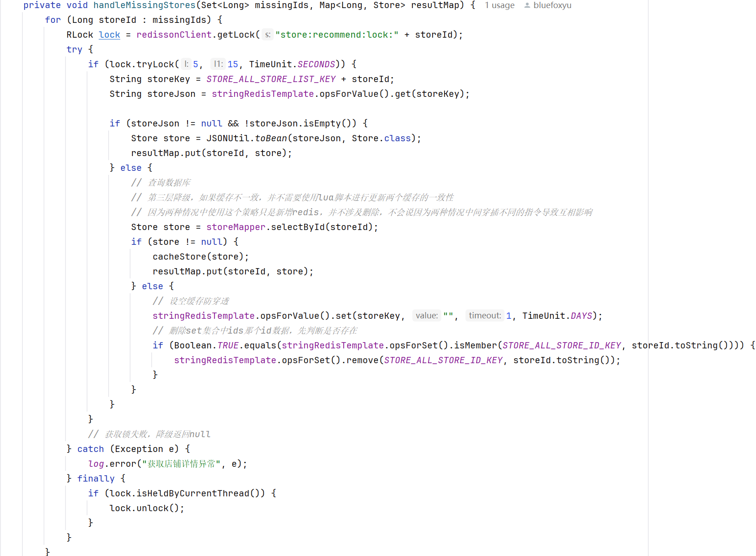Click TimeUnit.DAYS constant

pyautogui.click(x=557, y=316)
